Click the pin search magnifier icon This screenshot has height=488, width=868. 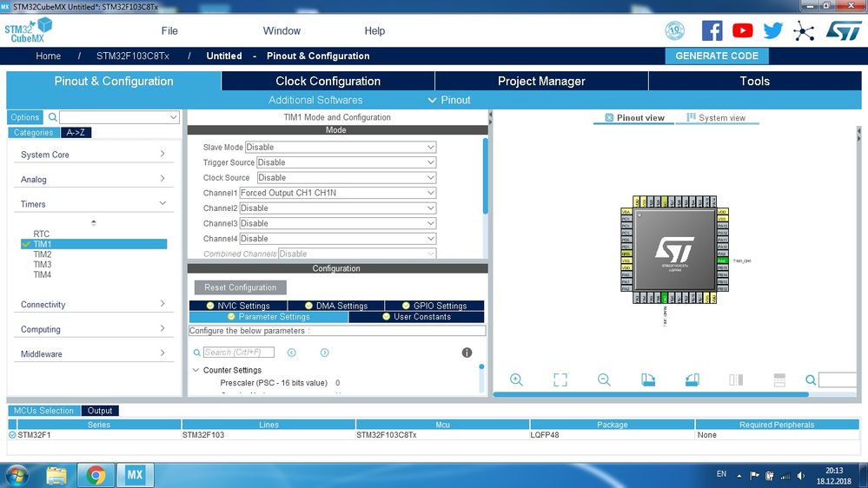pyautogui.click(x=811, y=380)
